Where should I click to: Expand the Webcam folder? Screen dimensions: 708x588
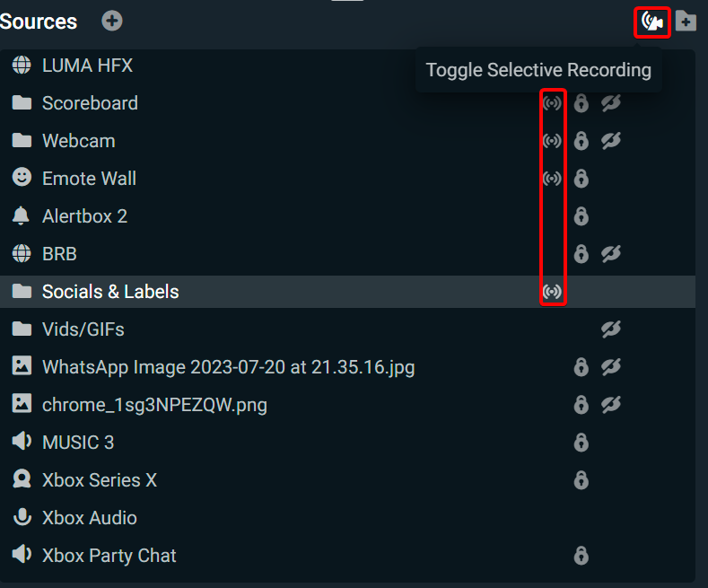click(22, 141)
